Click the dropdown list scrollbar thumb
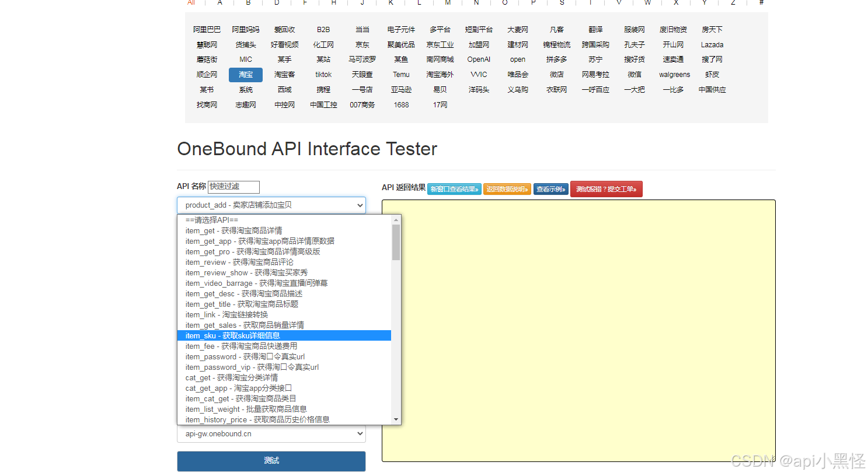The height and width of the screenshot is (476, 868). (x=396, y=242)
